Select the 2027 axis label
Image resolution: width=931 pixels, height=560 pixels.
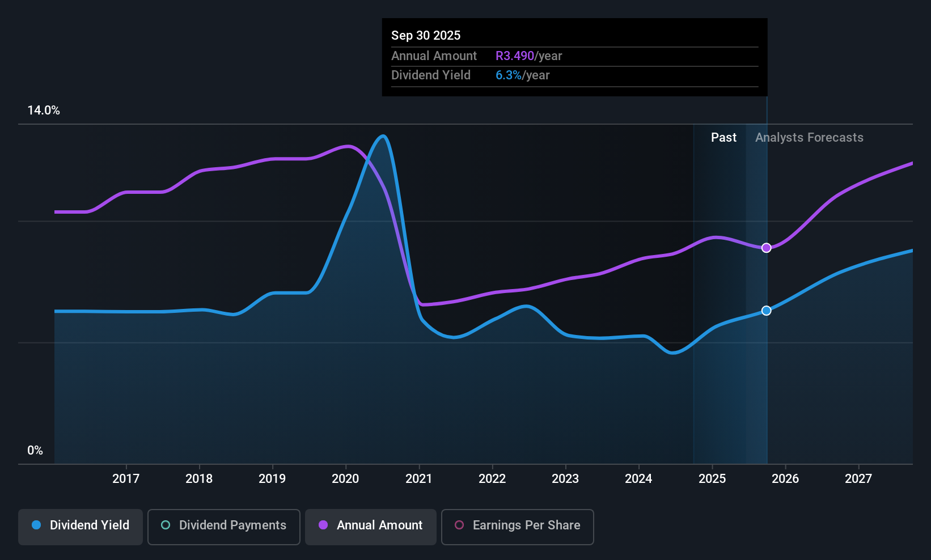point(858,479)
